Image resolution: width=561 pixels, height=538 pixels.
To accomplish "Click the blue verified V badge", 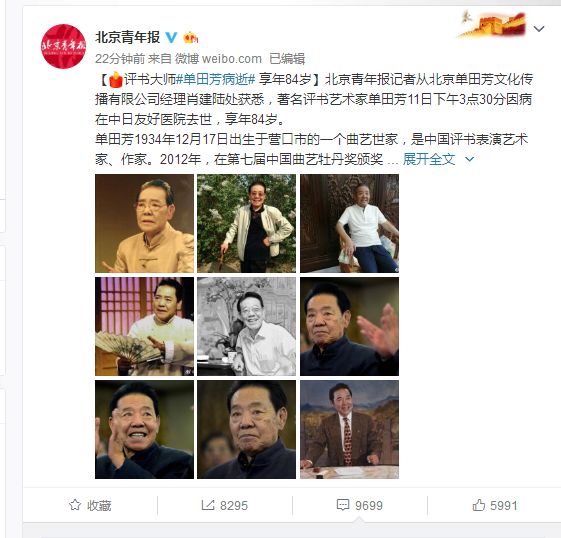I will 171,37.
